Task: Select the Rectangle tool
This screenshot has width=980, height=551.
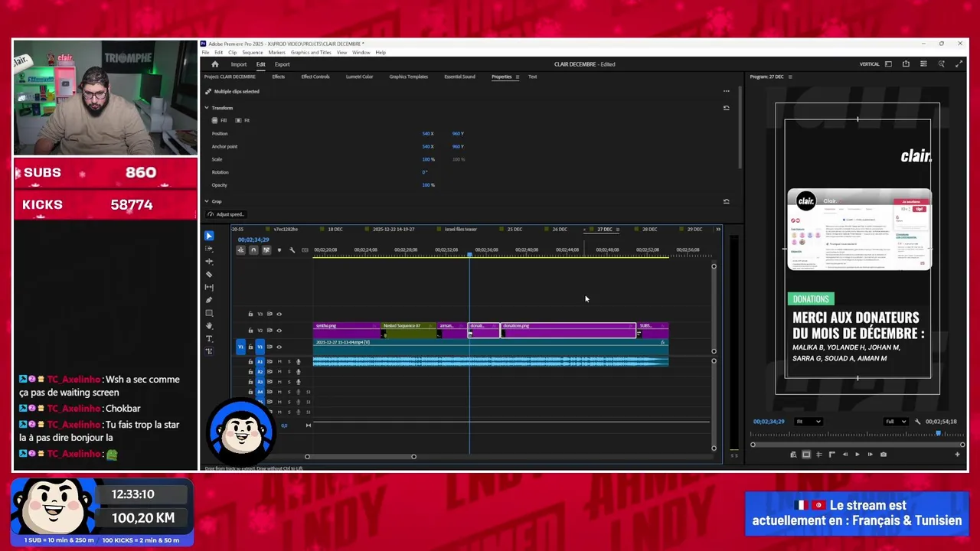Action: pos(209,313)
